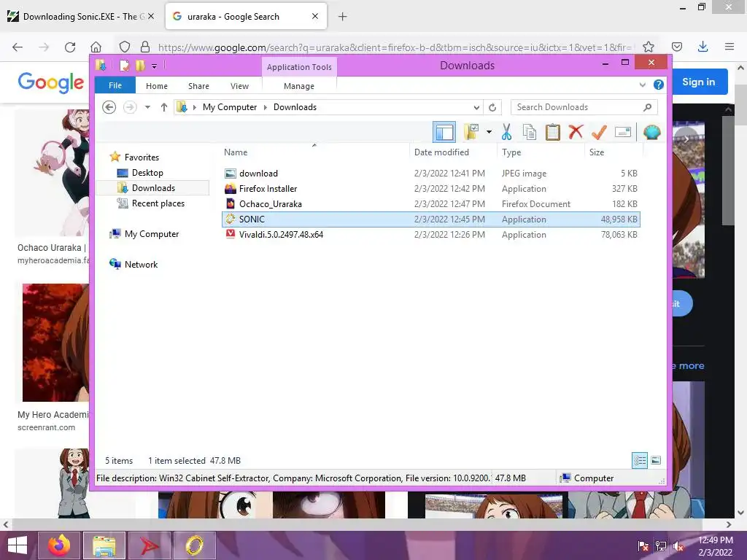
Task: Switch to large icons view in status bar
Action: (x=656, y=460)
